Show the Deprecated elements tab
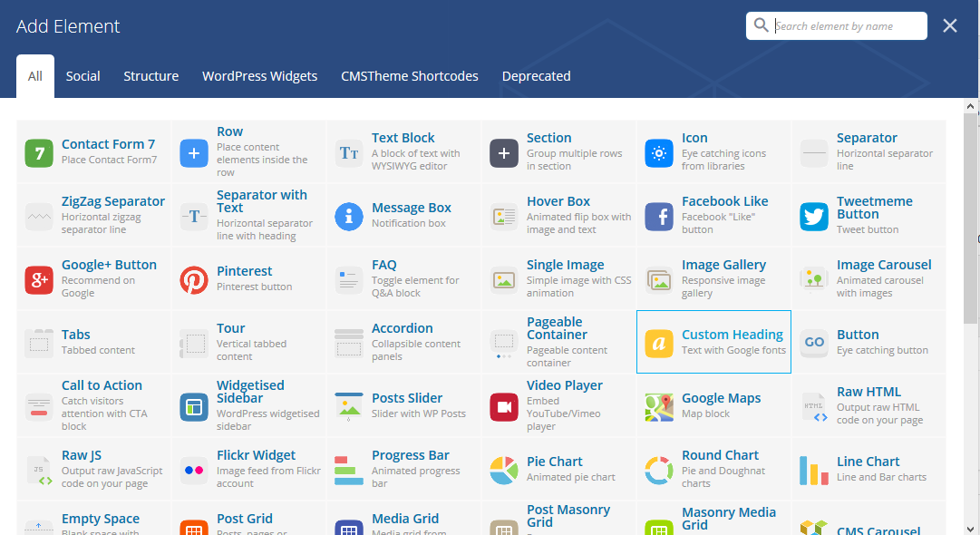This screenshot has width=980, height=535. (x=536, y=76)
